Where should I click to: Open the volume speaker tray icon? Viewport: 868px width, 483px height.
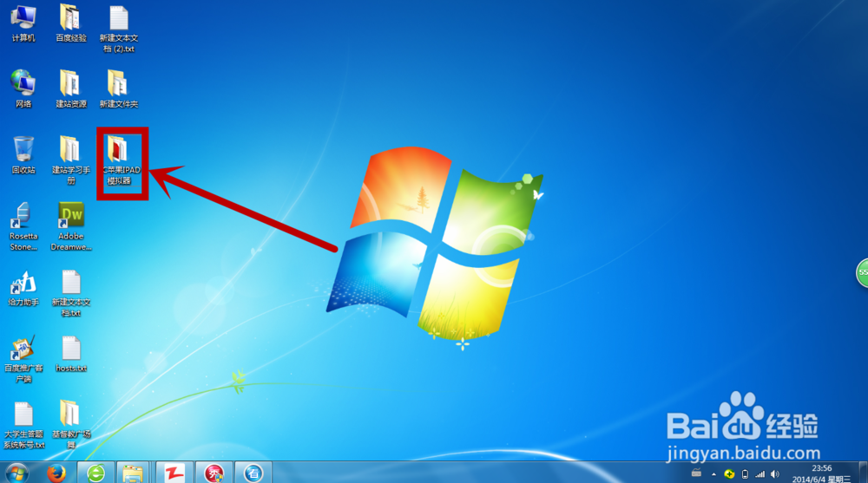[775, 474]
